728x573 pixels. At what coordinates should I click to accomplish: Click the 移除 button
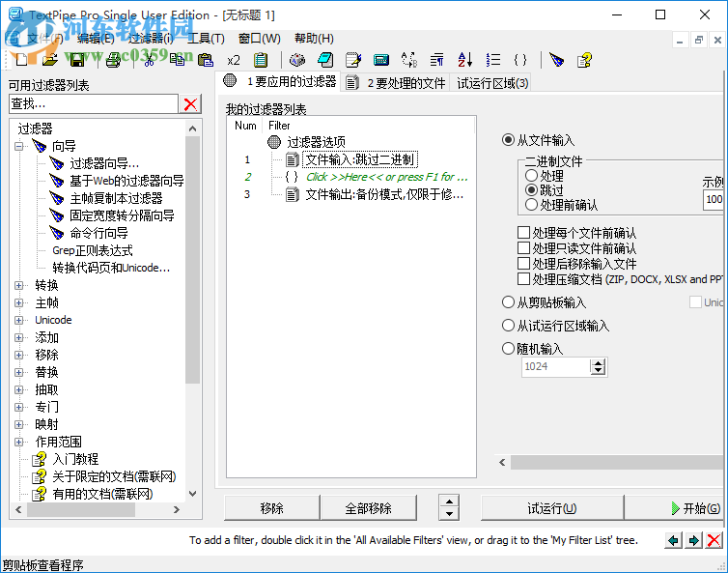pos(272,508)
